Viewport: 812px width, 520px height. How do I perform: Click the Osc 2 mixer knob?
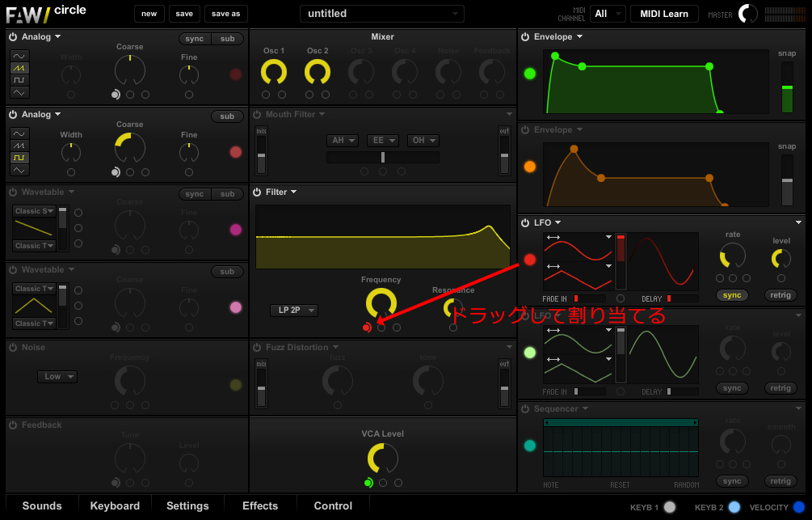pos(318,72)
